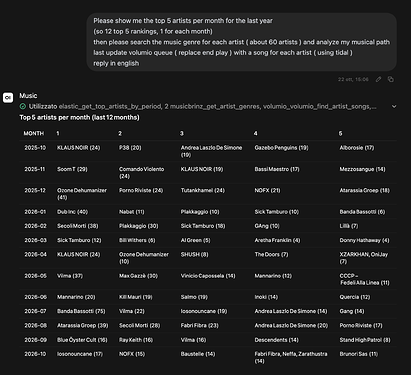Click the 'Porno Riviste (17)' cell
The width and height of the screenshot is (411, 375).
361,325
